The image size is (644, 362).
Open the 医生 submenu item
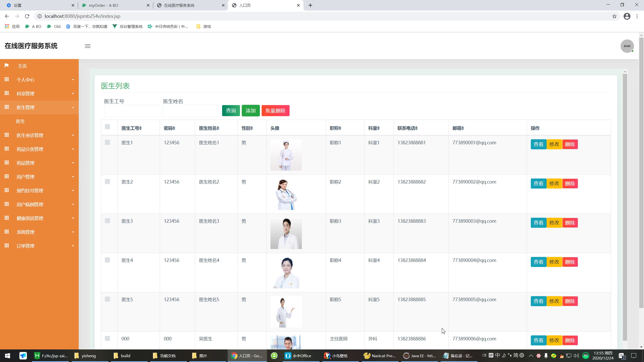click(x=39, y=121)
